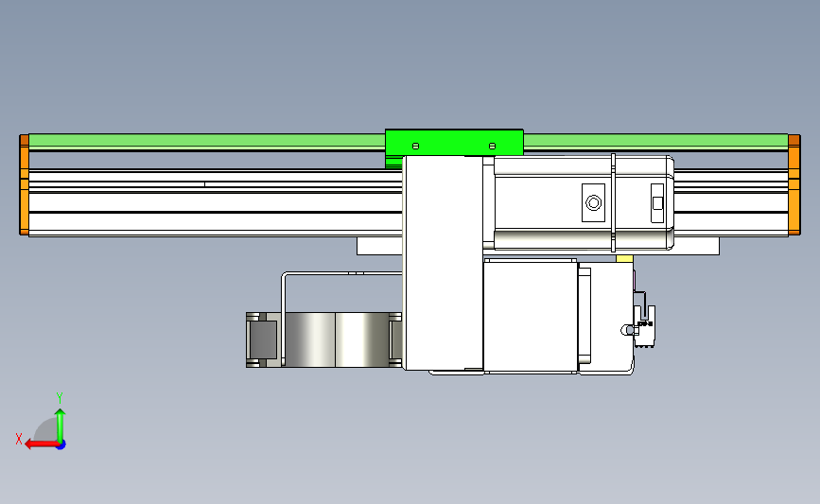Select the small yellow part under the motor
This screenshot has width=820, height=504.
624,258
